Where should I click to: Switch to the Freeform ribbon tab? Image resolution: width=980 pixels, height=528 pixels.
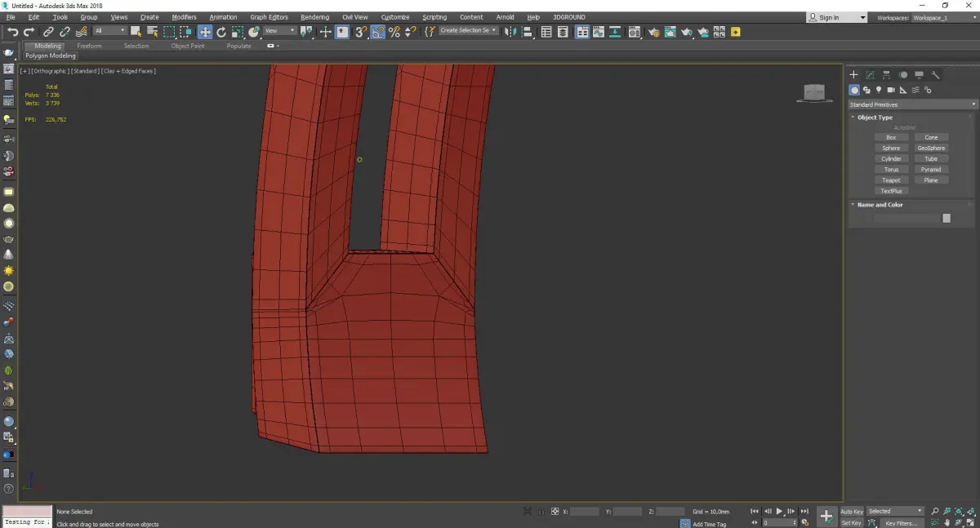[x=89, y=46]
